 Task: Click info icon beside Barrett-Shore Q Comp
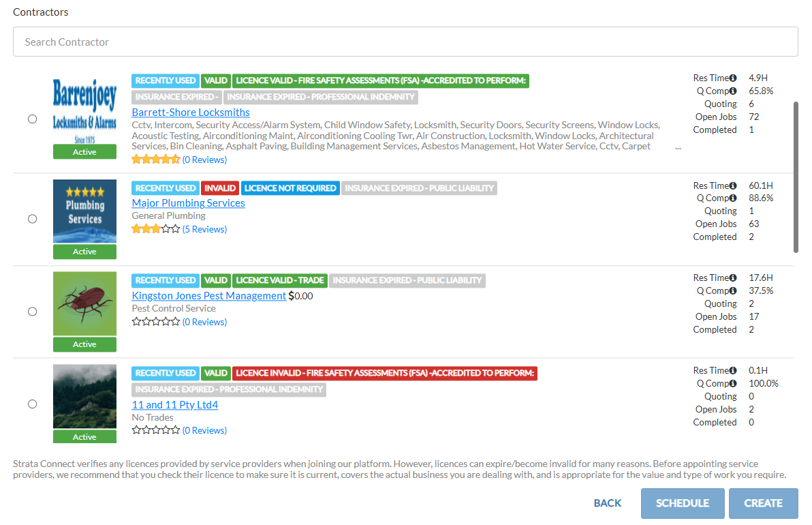click(733, 91)
